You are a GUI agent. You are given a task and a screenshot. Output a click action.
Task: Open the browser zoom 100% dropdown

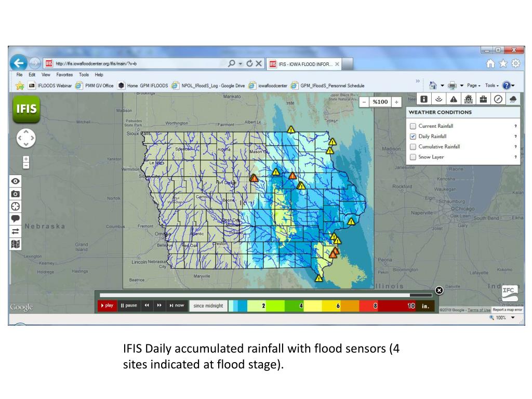[x=513, y=317]
